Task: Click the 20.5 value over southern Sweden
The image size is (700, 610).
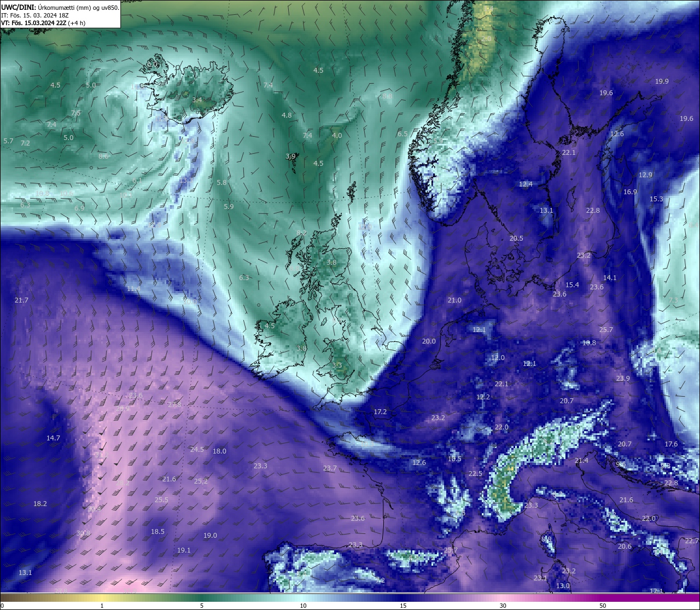Action: pos(516,239)
